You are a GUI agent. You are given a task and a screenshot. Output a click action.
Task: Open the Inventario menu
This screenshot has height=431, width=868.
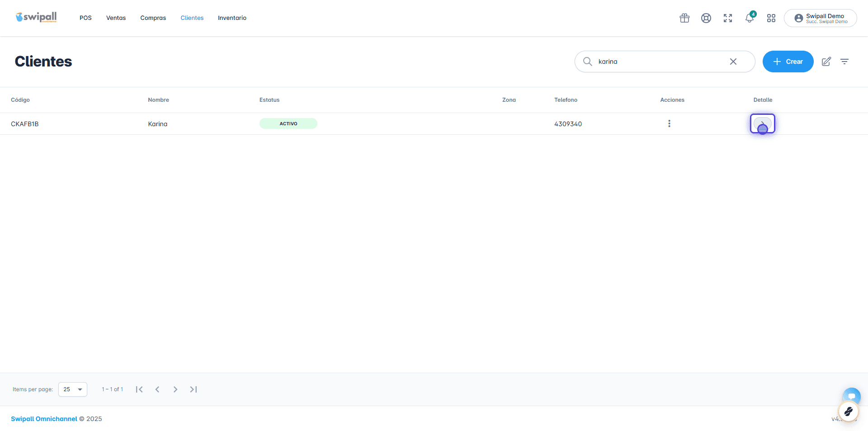tap(232, 18)
